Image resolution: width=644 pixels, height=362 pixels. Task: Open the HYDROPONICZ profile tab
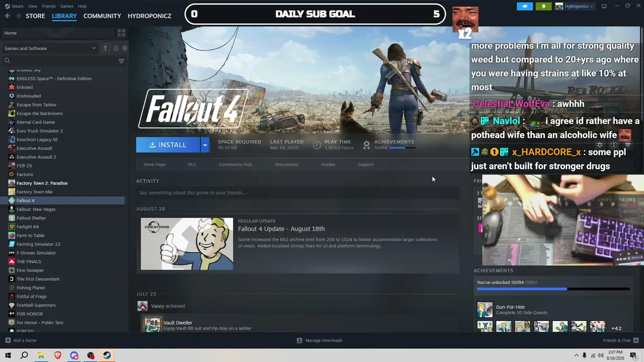[149, 16]
